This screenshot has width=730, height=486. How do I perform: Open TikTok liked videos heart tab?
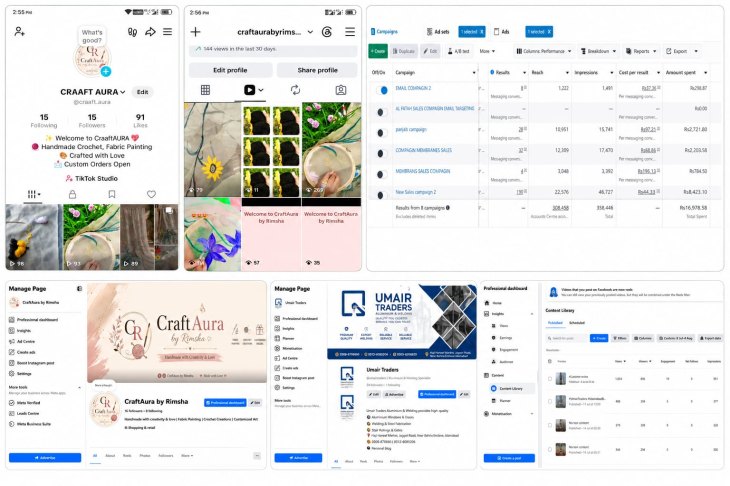point(151,194)
